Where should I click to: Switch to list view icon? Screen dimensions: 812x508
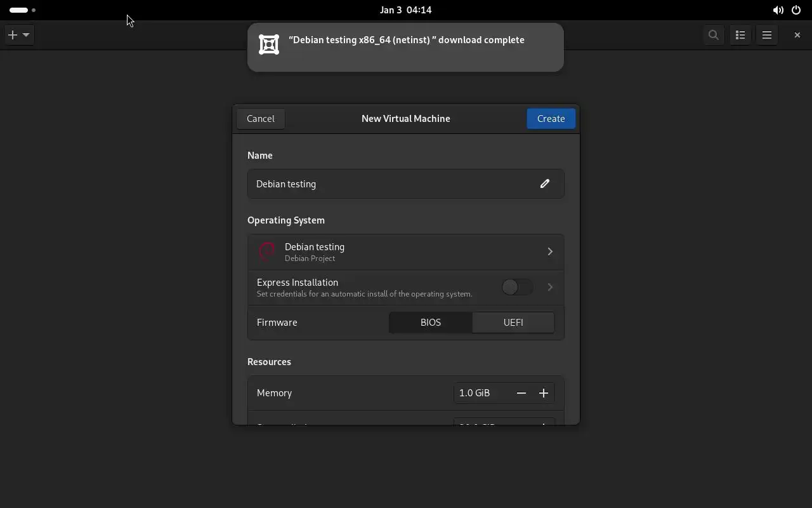(x=740, y=35)
